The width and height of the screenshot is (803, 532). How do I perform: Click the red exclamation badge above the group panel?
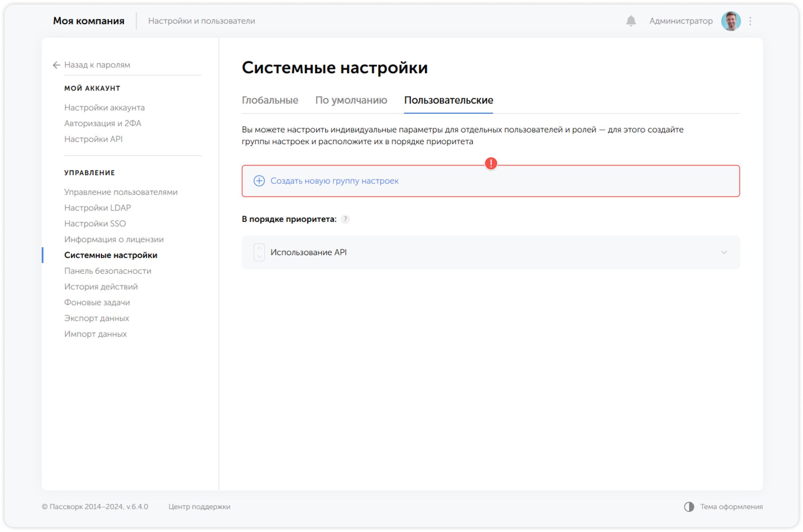pos(491,164)
